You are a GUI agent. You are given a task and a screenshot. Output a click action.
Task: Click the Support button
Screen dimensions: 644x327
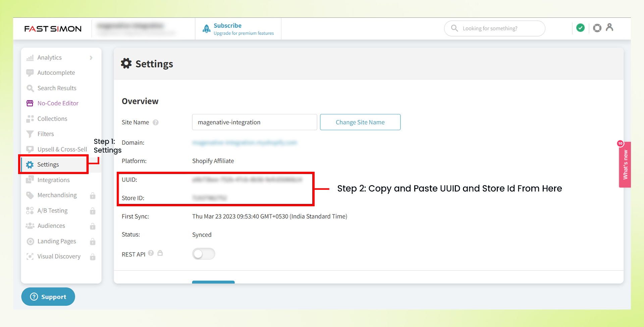click(48, 297)
